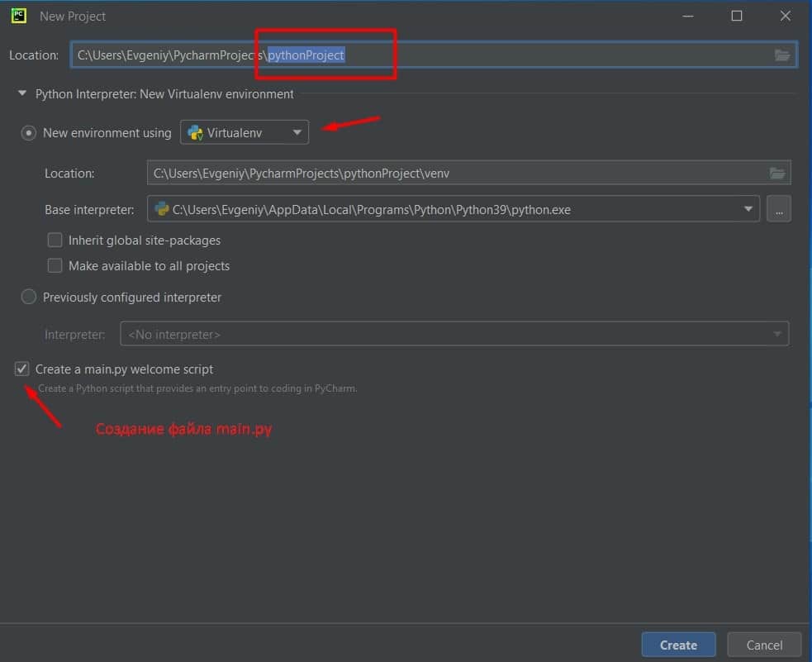Screen dimensions: 812x662
Task: Collapse the Python Interpreter section triangle
Action: click(x=22, y=94)
